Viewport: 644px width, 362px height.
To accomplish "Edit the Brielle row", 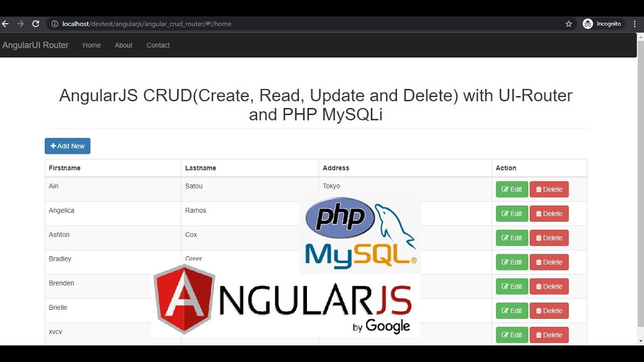I will coord(512,311).
